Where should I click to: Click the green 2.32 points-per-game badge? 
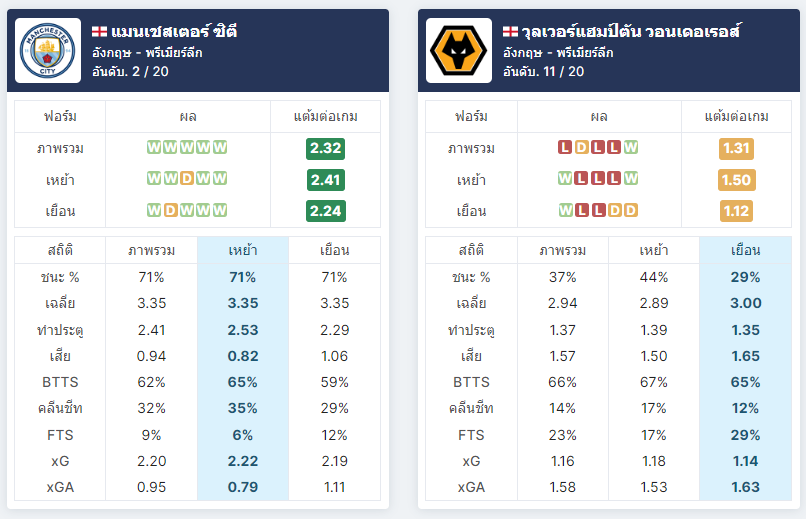pyautogui.click(x=325, y=149)
